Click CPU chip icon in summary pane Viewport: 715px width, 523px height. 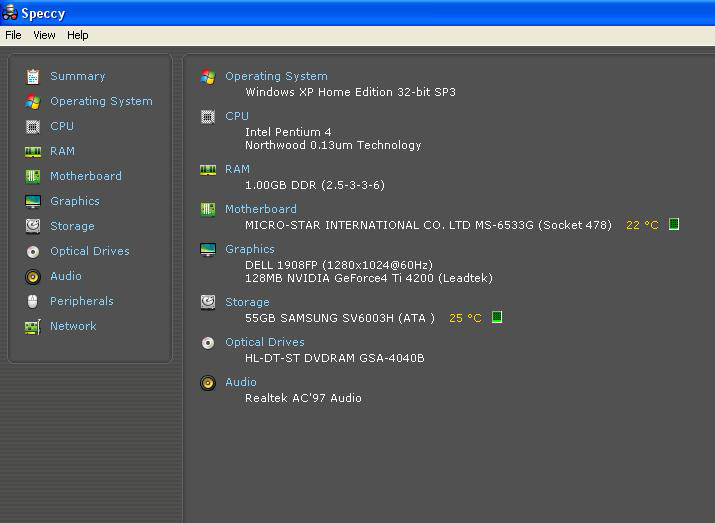(x=208, y=117)
